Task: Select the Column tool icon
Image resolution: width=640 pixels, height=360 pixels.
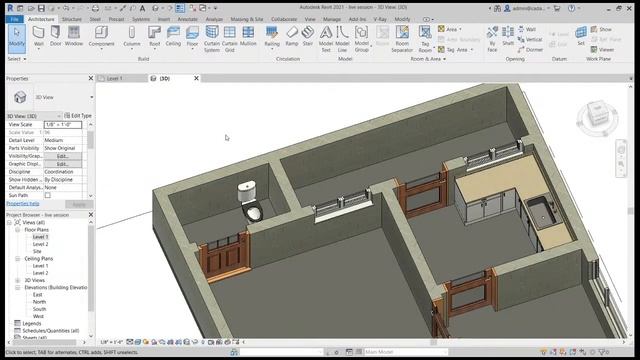Action: (132, 33)
